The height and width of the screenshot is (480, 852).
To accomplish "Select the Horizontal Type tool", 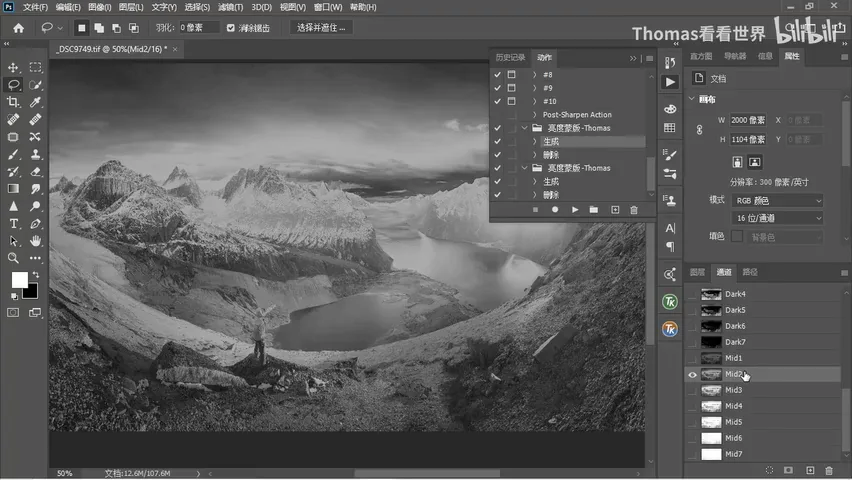I will pyautogui.click(x=13, y=223).
